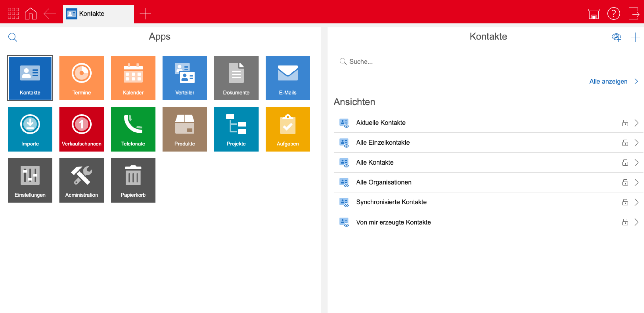Image resolution: width=644 pixels, height=313 pixels.
Task: Open the store icon in top bar
Action: (x=594, y=14)
